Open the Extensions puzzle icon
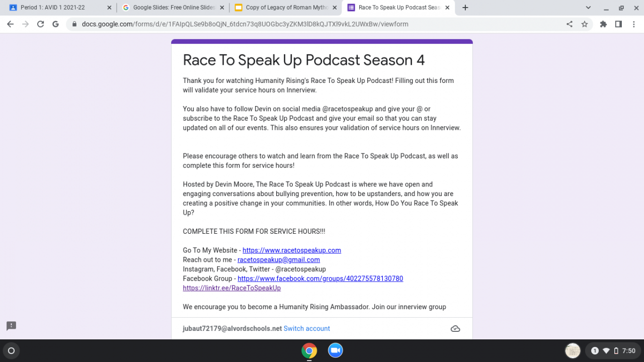 (x=603, y=24)
